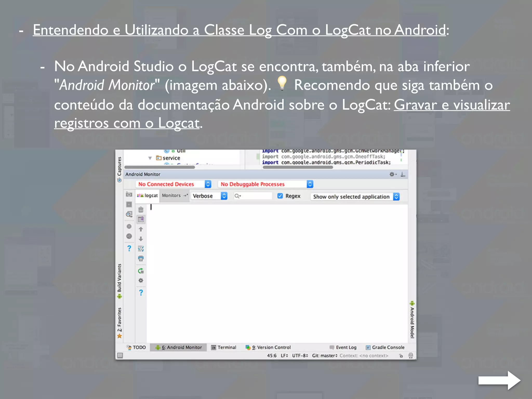The image size is (532, 399).
Task: Open the Gradle Console tab
Action: tap(385, 347)
